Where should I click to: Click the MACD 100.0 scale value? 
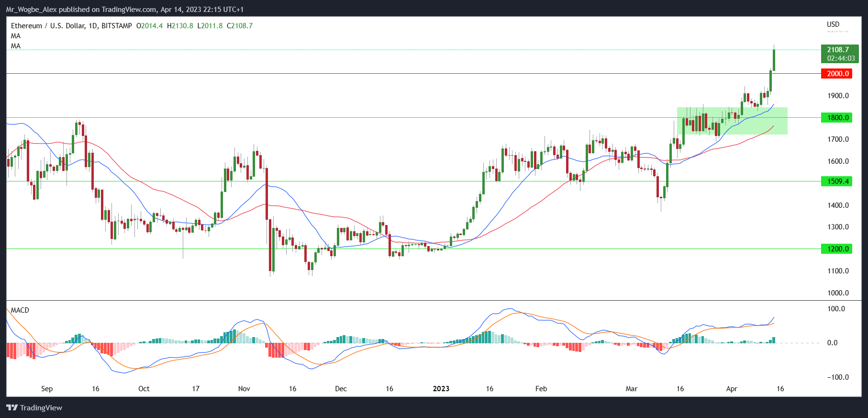(x=836, y=309)
